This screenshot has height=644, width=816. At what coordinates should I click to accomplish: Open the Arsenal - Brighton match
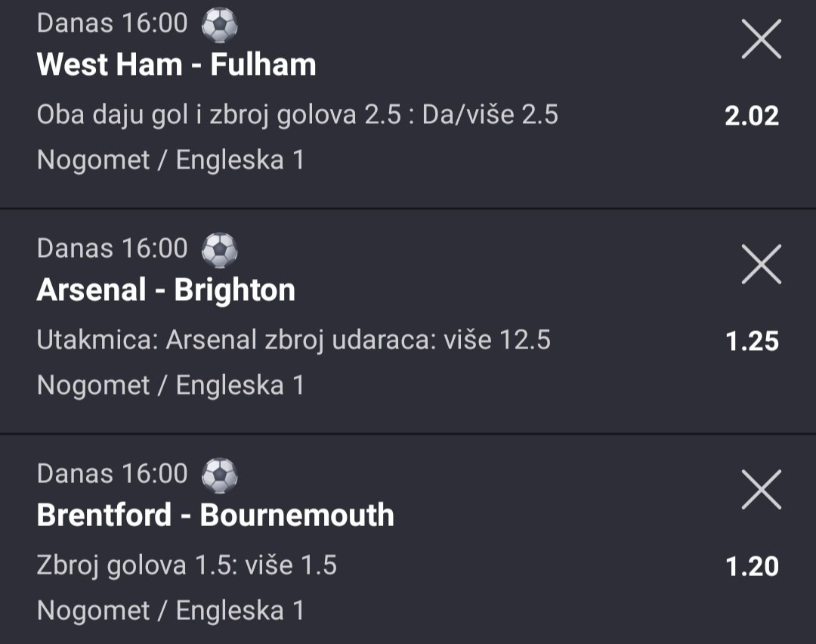coord(165,290)
